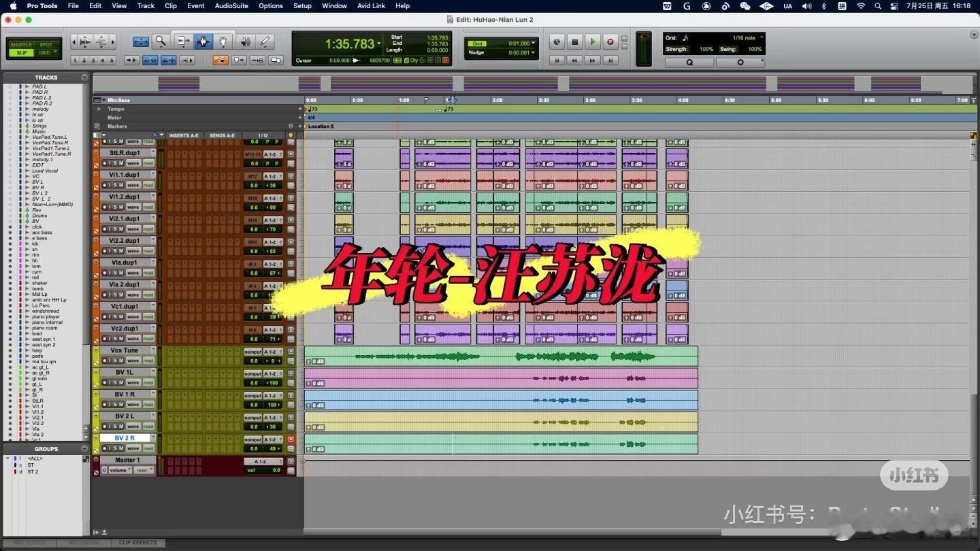The height and width of the screenshot is (551, 980).
Task: Open Nudge value dropdown arrow
Action: point(533,52)
